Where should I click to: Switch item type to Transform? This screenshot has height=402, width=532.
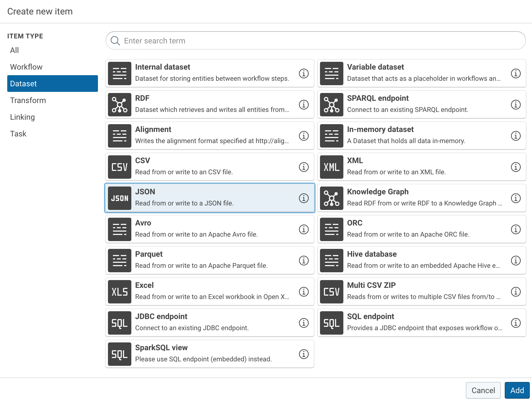28,100
